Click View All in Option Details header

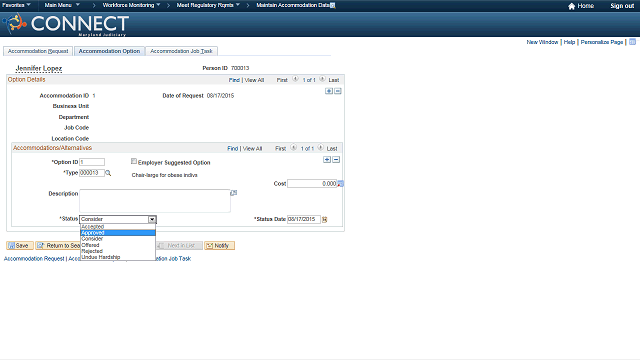254,80
